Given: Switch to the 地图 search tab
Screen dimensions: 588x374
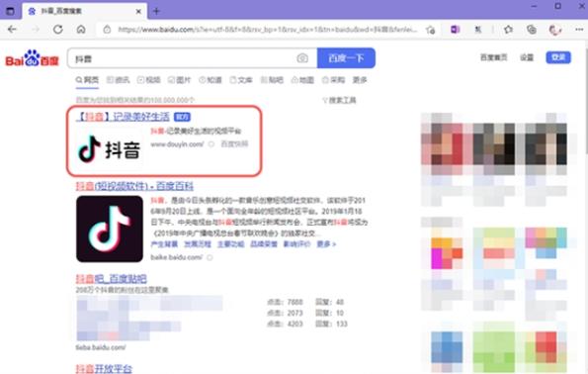Looking at the screenshot, I should click(302, 80).
